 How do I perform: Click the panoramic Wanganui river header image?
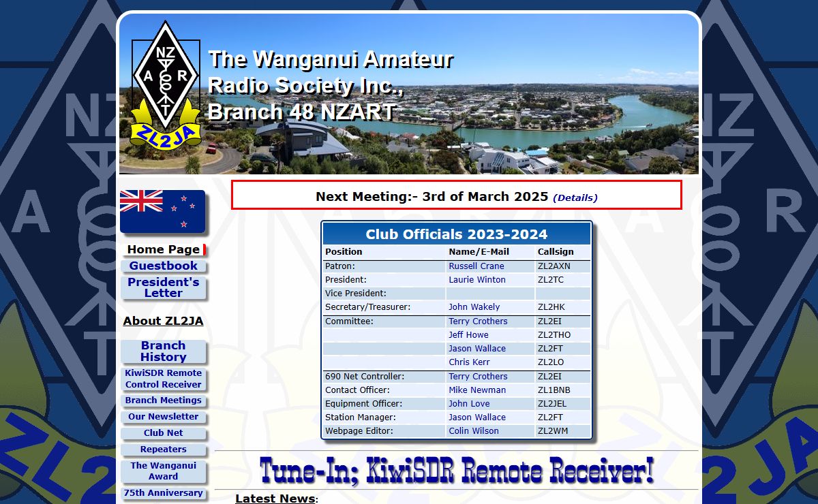click(x=409, y=94)
